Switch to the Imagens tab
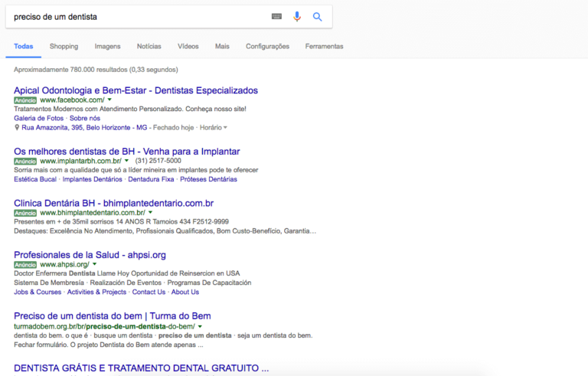The image size is (588, 376). (107, 47)
